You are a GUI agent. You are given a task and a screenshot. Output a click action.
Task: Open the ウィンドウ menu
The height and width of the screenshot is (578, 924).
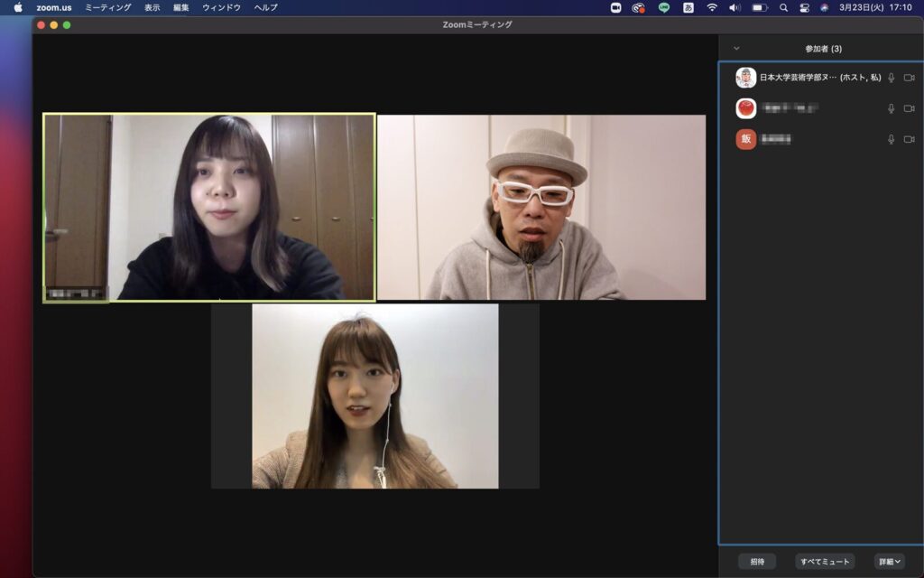coord(221,7)
